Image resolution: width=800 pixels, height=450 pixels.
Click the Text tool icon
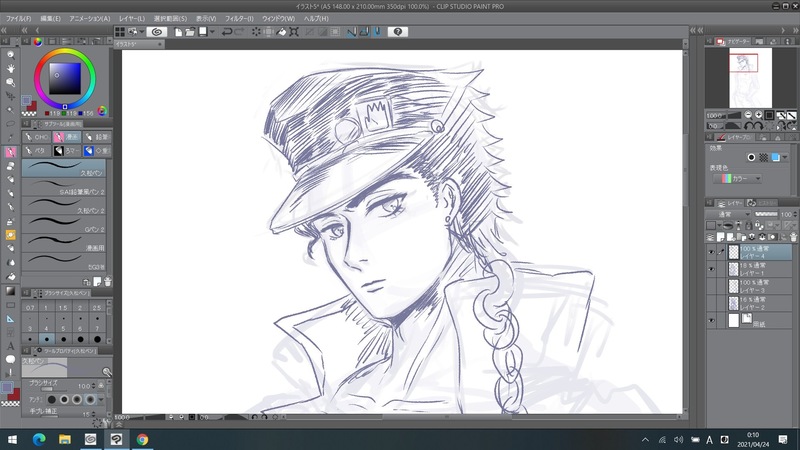pos(10,345)
